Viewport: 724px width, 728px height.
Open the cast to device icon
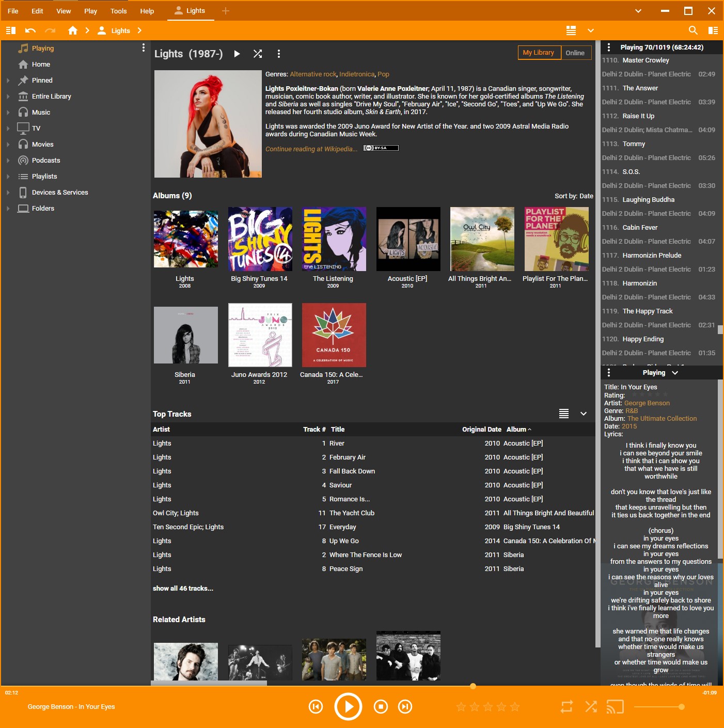(615, 707)
